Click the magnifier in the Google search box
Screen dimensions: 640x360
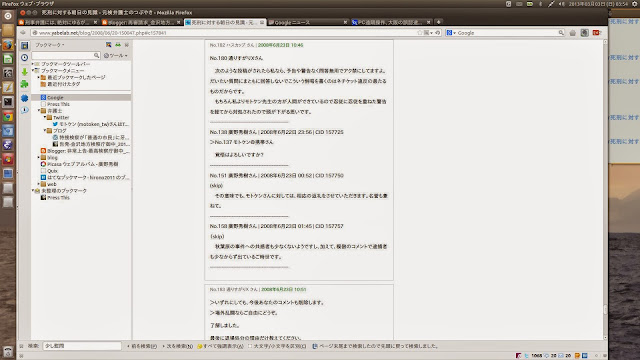pos(561,33)
